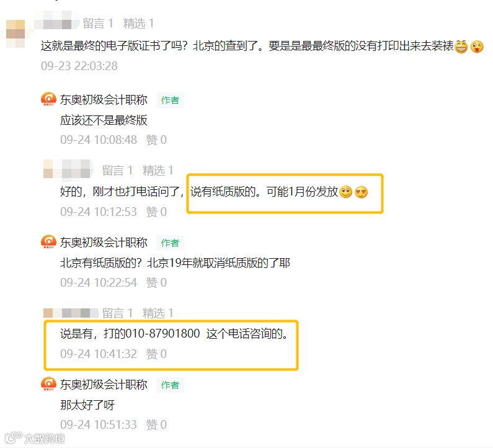
Task: Click the heart-eyes emoji after 1月份发放
Action: click(361, 192)
